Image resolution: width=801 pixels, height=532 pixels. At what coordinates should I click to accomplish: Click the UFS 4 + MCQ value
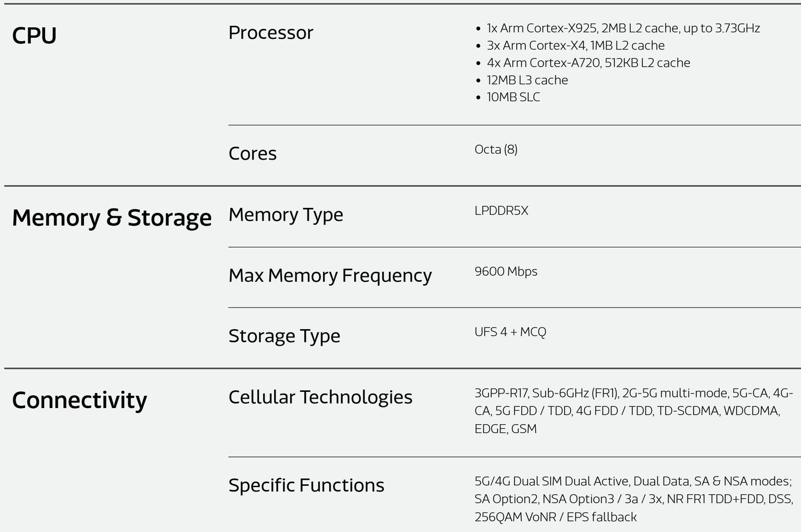click(511, 332)
